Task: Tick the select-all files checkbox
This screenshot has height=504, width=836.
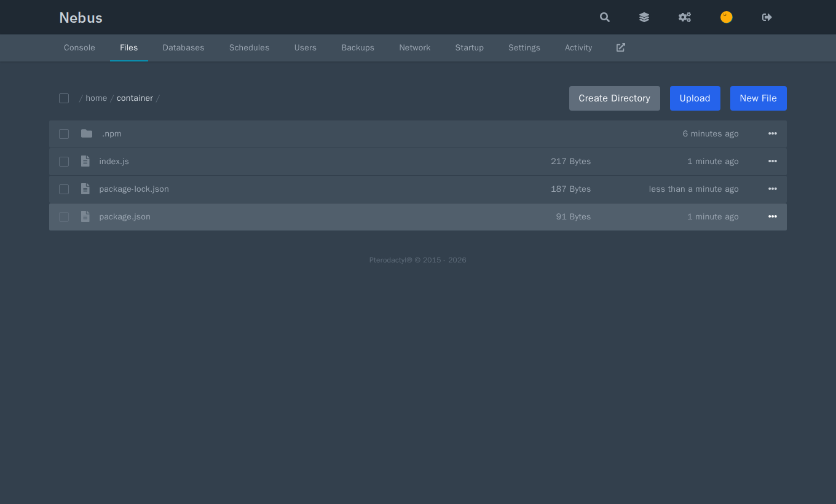Action: (x=64, y=98)
